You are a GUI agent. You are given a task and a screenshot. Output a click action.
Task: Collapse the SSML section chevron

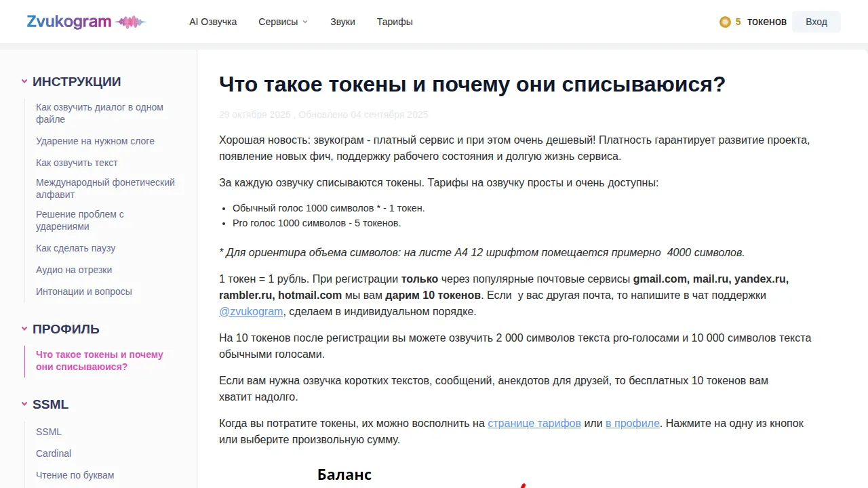tap(24, 405)
